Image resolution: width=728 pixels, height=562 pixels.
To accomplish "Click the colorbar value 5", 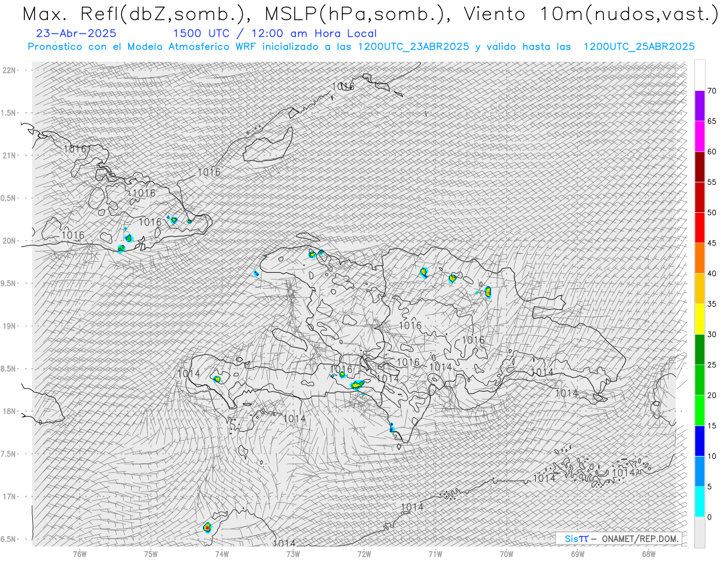I will (x=709, y=487).
